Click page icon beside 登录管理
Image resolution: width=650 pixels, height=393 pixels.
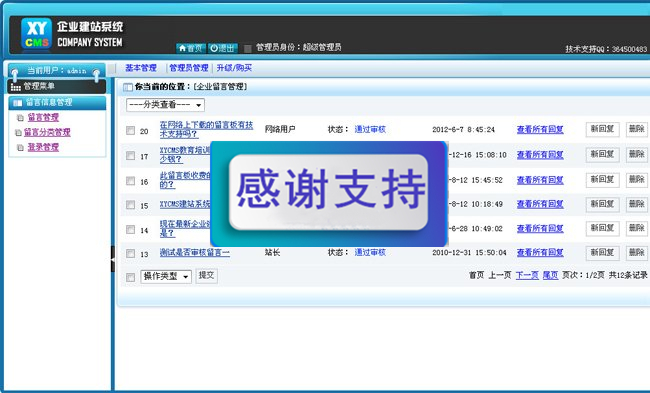click(20, 148)
